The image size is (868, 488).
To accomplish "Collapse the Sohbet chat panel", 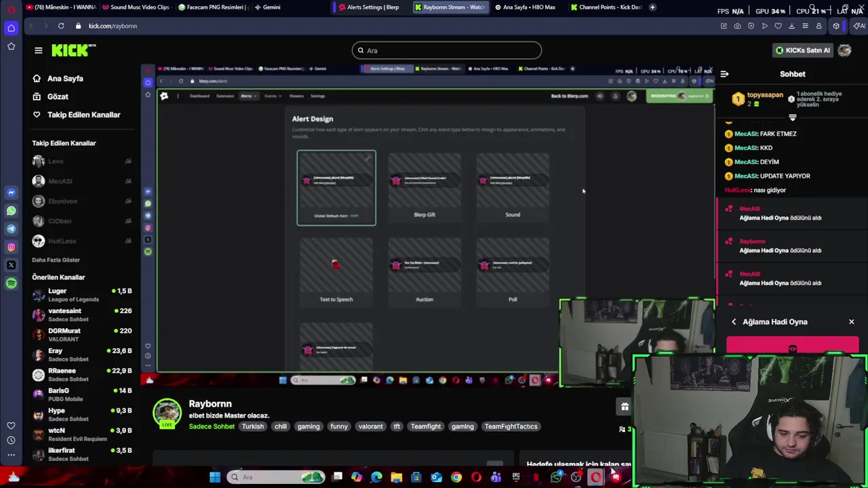I will click(724, 74).
